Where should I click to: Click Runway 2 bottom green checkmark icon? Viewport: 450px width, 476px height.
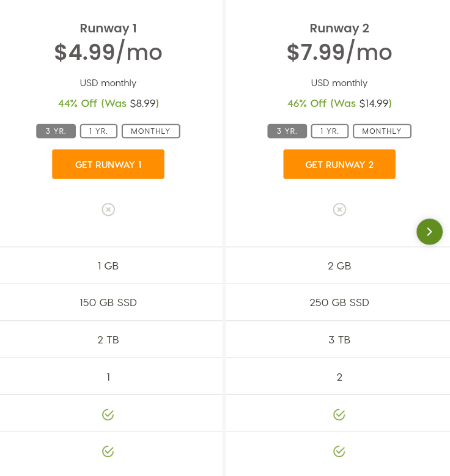click(339, 452)
